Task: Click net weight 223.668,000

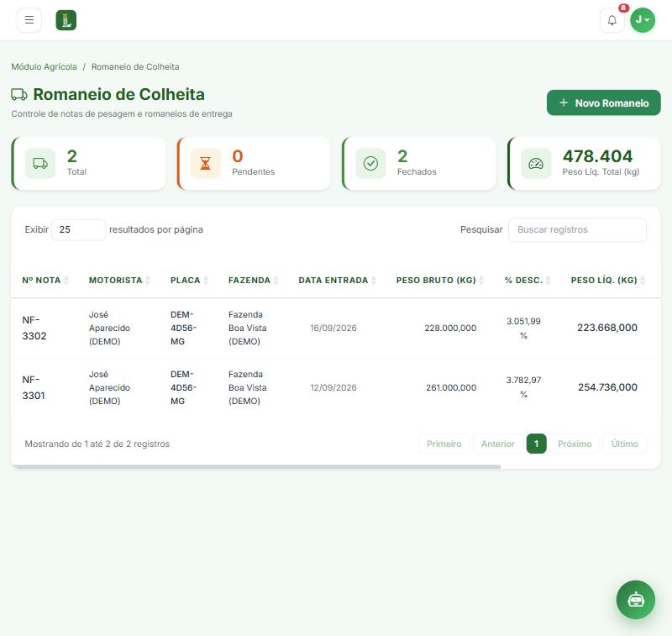Action: coord(606,328)
